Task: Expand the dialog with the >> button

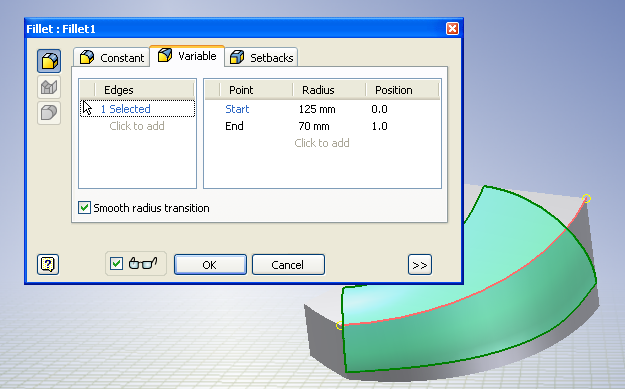Action: click(420, 265)
